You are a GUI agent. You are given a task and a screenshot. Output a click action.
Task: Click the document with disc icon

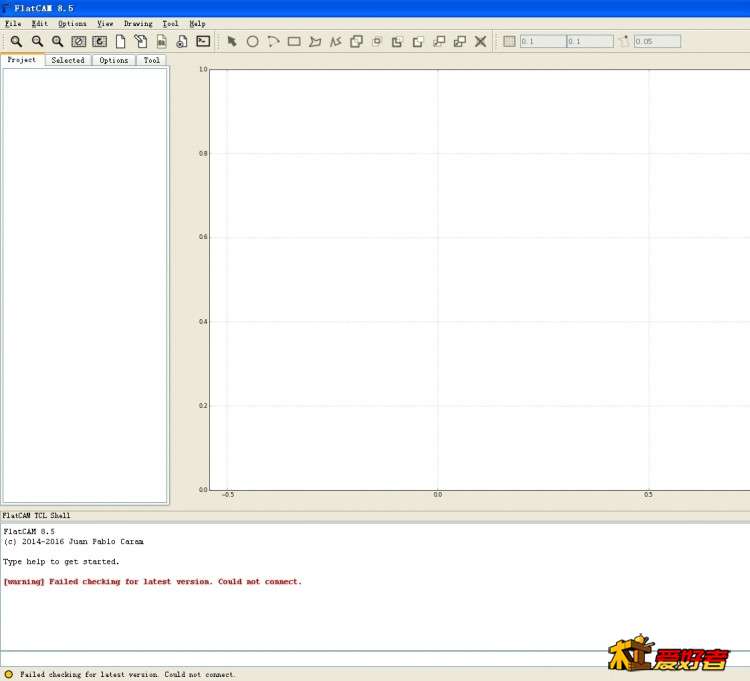pos(182,42)
